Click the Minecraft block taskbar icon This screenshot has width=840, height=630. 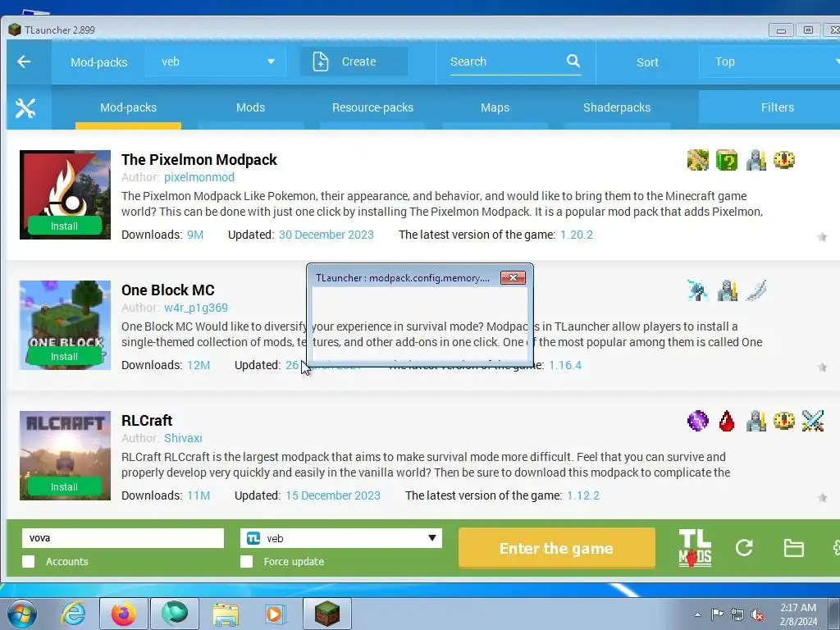(x=326, y=614)
